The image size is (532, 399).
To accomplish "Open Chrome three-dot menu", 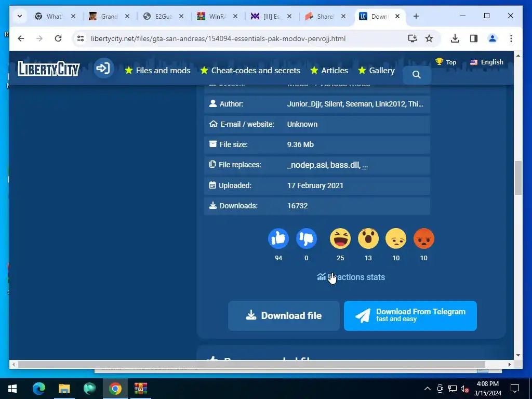I will tap(511, 38).
